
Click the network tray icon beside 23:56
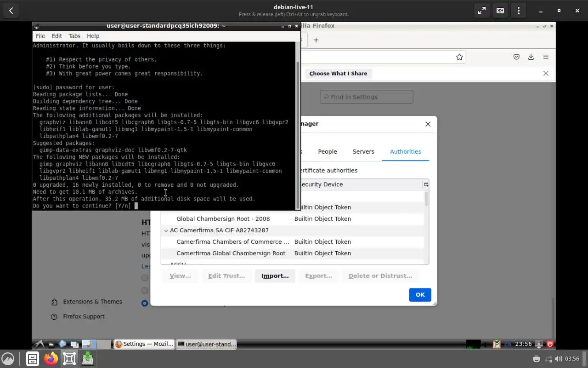539,344
